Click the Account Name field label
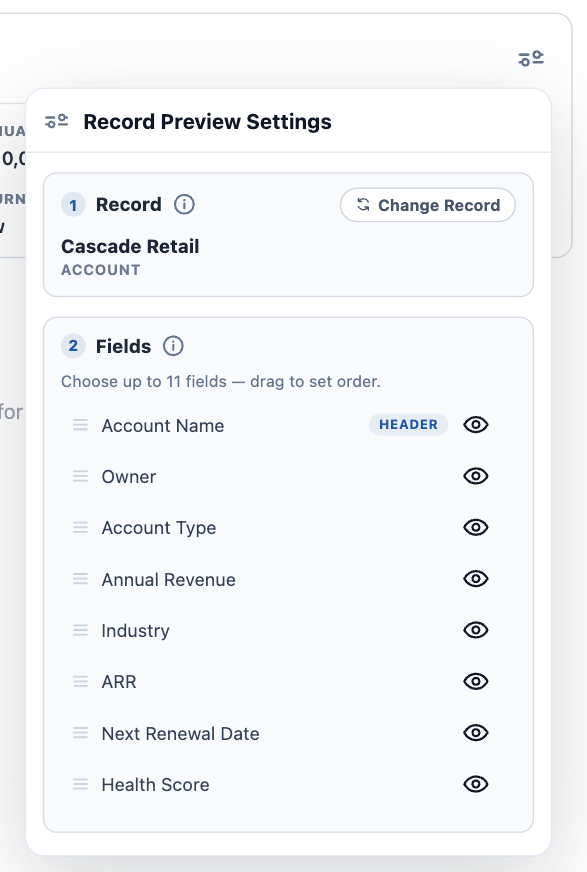The height and width of the screenshot is (872, 587). click(163, 425)
